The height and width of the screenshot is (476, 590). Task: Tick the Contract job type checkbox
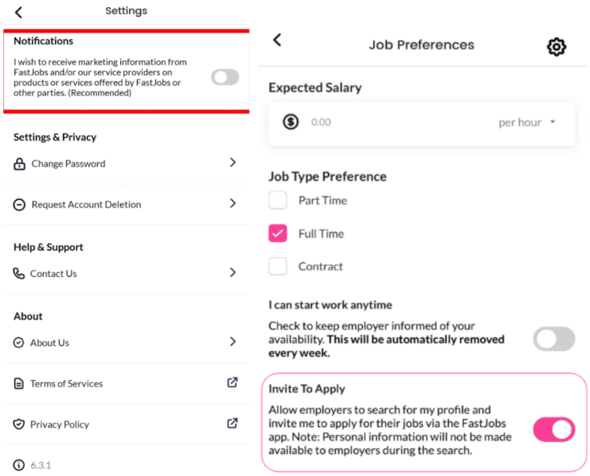click(x=278, y=266)
